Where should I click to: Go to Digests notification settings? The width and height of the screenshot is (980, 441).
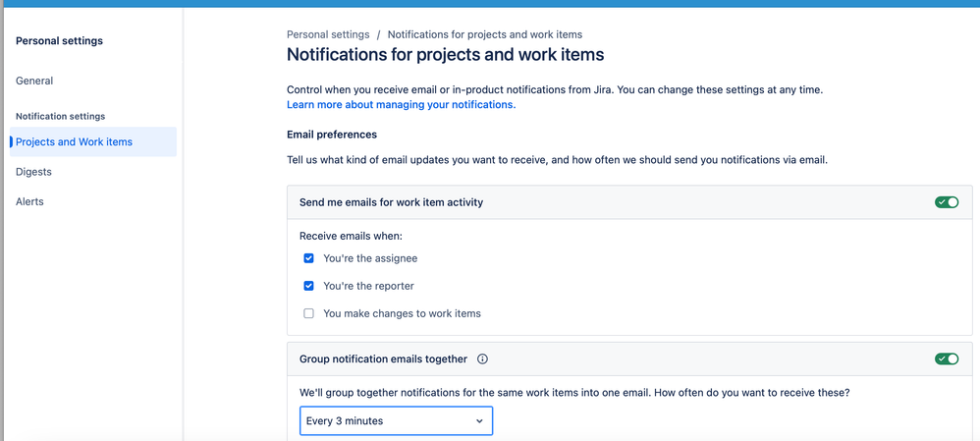click(x=33, y=172)
